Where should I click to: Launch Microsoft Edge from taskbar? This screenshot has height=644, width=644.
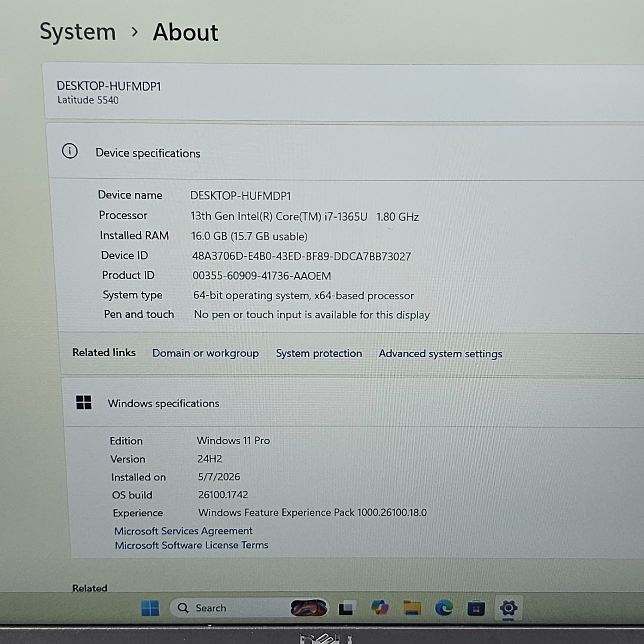click(444, 608)
